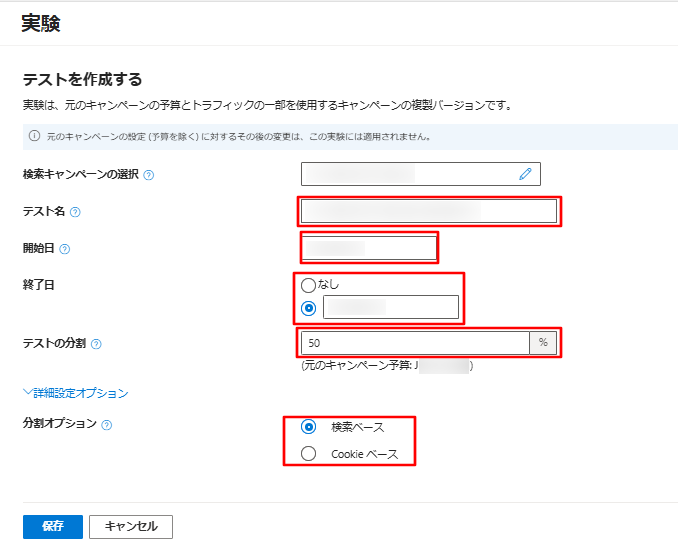Open help icon next to 分割オプション
Image resolution: width=678 pixels, height=547 pixels.
pyautogui.click(x=107, y=424)
